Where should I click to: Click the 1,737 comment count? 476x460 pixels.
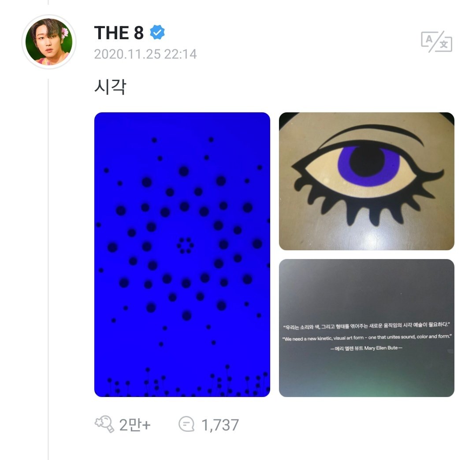[220, 425]
